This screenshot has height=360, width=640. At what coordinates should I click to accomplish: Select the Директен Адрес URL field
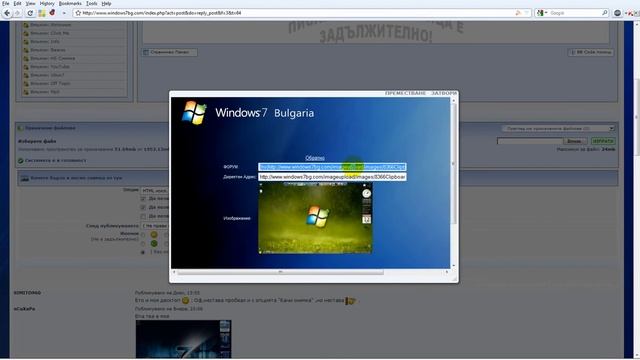(332, 177)
